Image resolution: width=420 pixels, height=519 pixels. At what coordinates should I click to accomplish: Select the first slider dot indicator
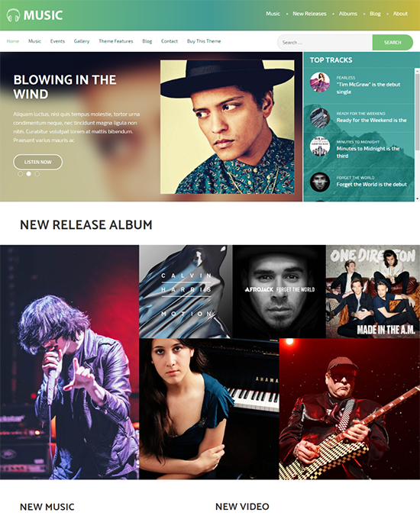[x=20, y=174]
